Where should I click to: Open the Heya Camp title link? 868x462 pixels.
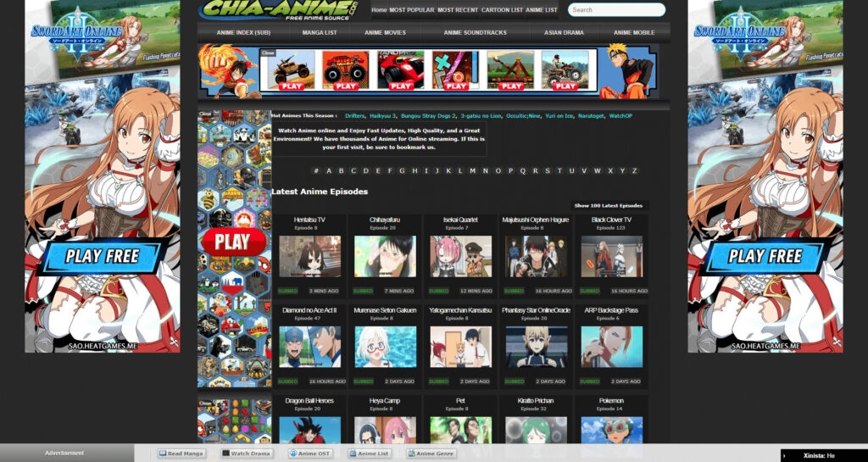coord(386,401)
